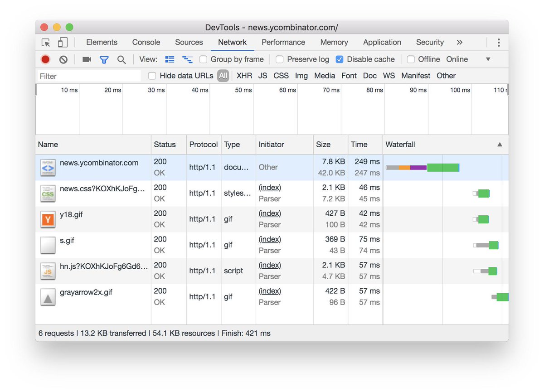Image resolution: width=544 pixels, height=392 pixels.
Task: Sort by the Time column header
Action: (365, 145)
